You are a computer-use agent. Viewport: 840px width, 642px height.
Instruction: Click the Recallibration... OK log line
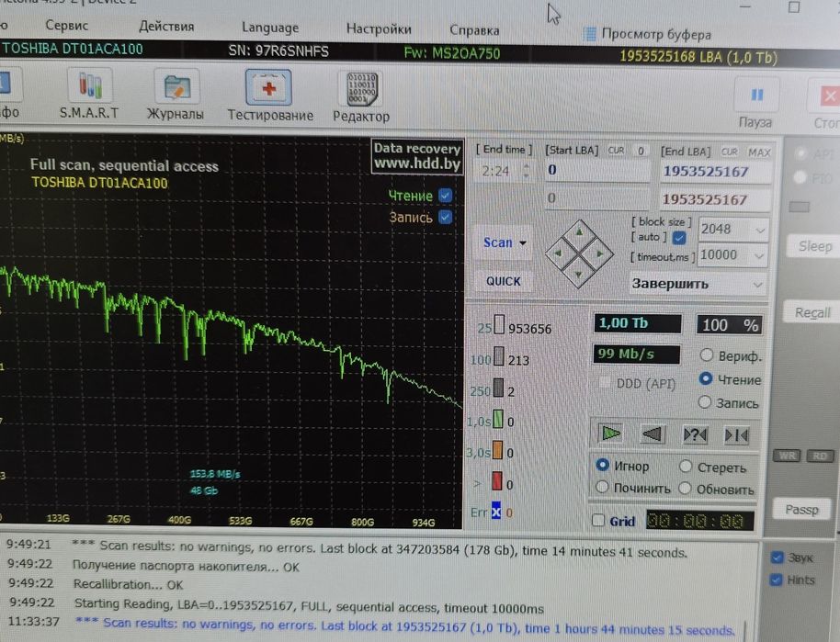(128, 584)
